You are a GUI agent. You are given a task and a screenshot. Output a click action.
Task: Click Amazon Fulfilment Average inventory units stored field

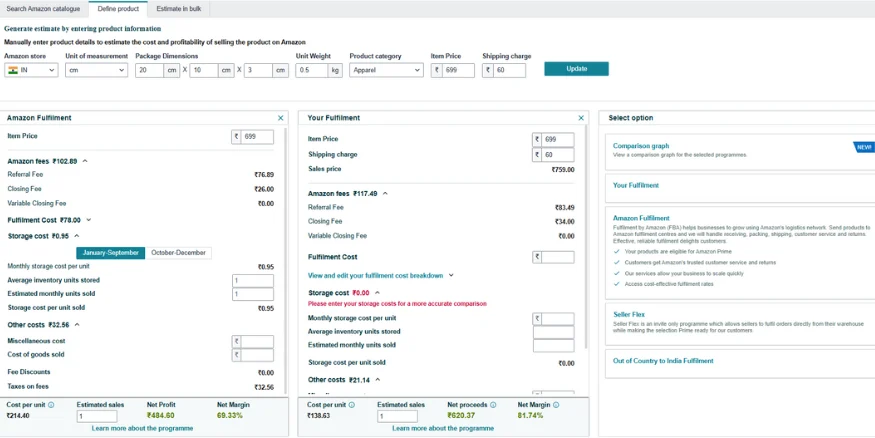coord(253,281)
